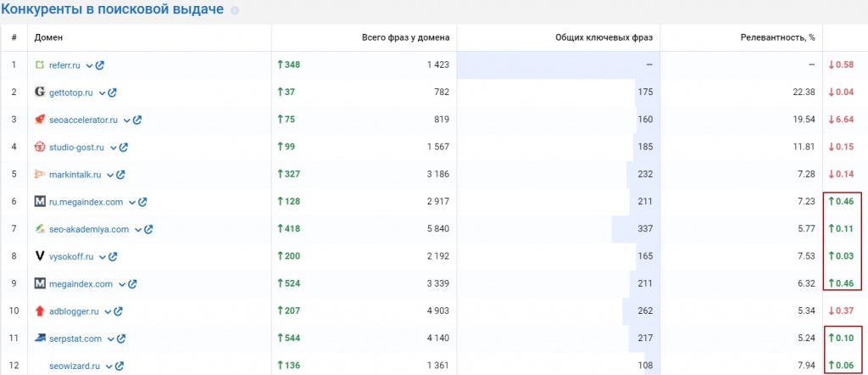Screen dimensions: 868x375
Task: Expand dropdown chevron next to serpstat.com
Action: pyautogui.click(x=111, y=339)
